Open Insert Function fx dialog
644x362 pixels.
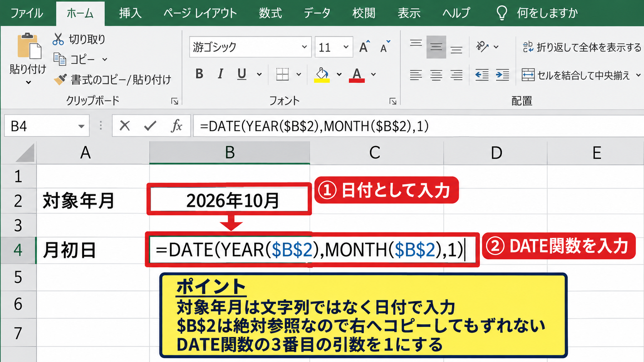pyautogui.click(x=176, y=125)
